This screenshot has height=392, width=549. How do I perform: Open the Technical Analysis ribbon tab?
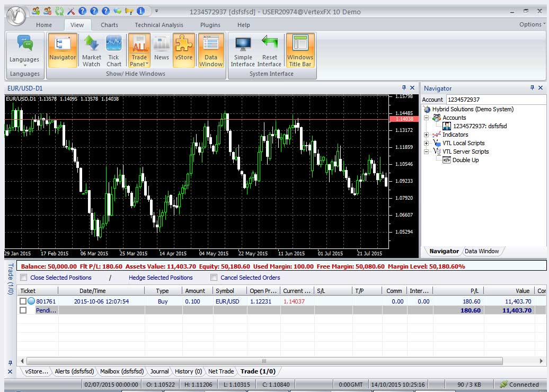coord(159,25)
